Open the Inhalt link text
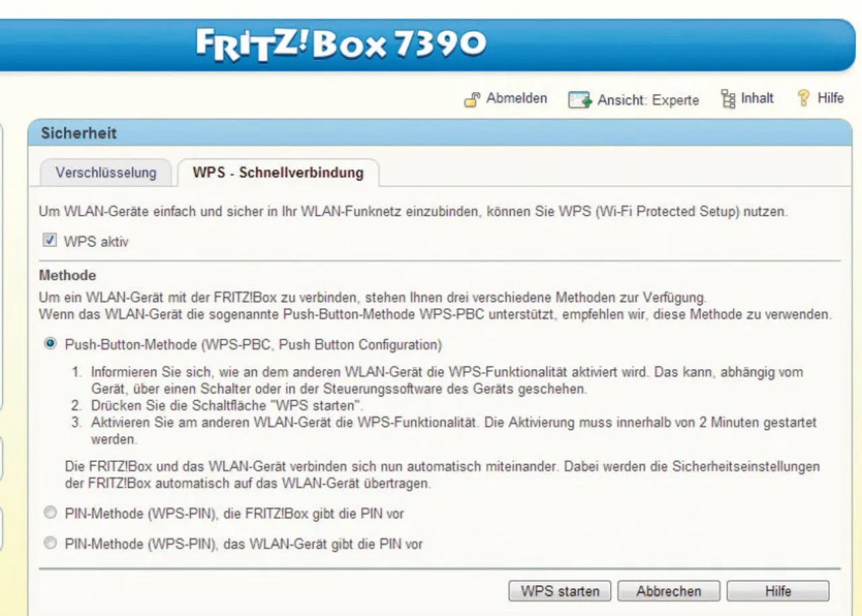 coord(757,98)
